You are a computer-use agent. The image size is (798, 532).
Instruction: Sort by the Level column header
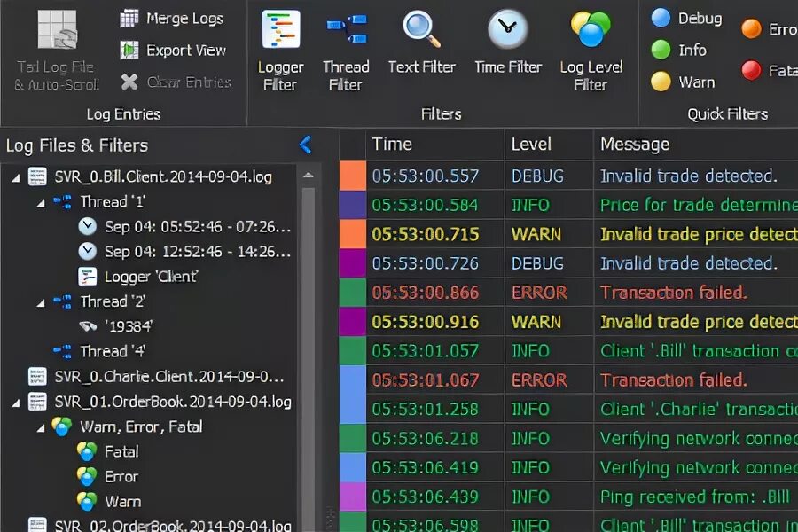pyautogui.click(x=549, y=144)
